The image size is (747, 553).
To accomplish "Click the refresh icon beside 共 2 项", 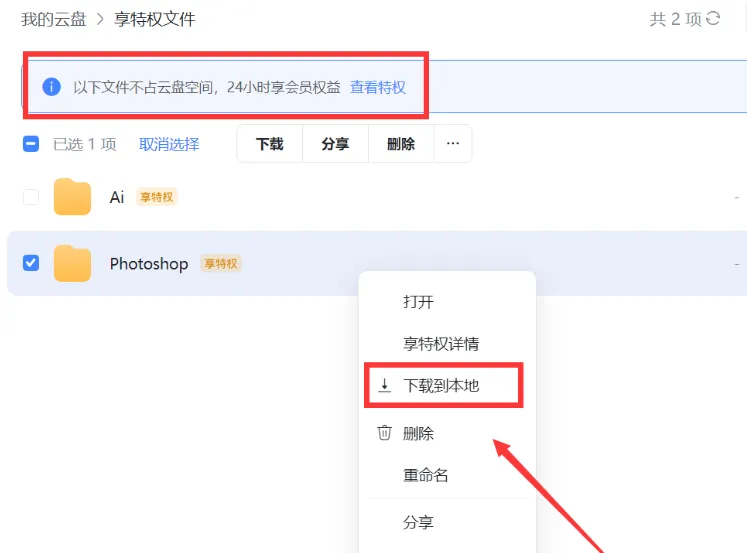I will [713, 19].
